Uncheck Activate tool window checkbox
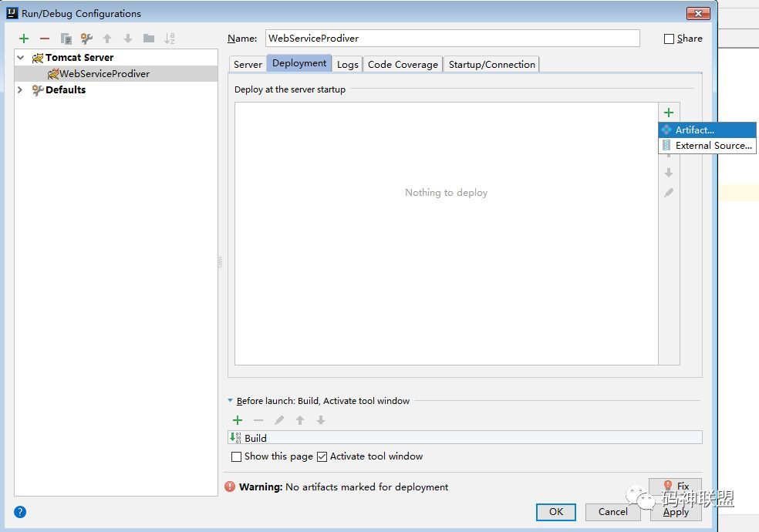Screen dimensions: 759x532 tap(322, 456)
